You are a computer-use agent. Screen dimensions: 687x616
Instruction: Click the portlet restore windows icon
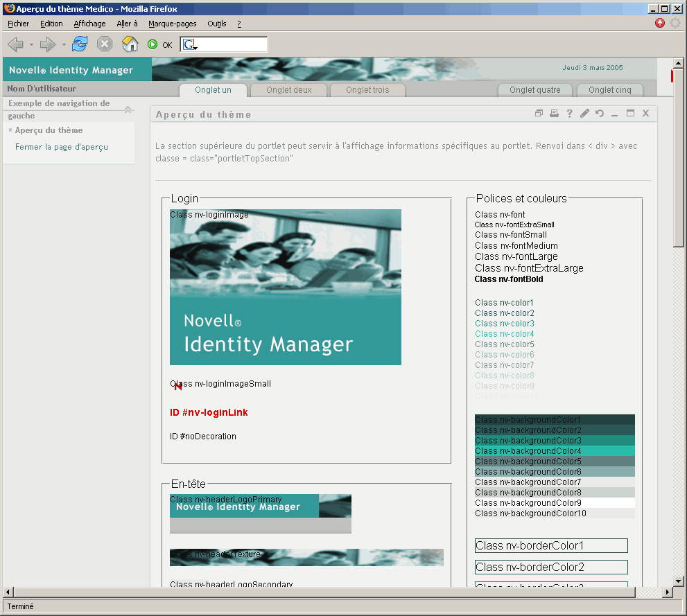pyautogui.click(x=539, y=114)
